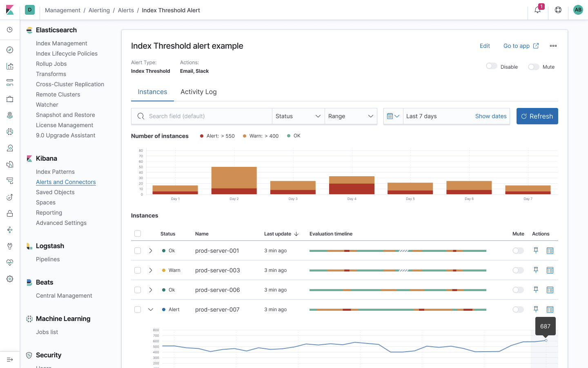Check the prod-server-003 row checkbox
The width and height of the screenshot is (588, 368).
coord(138,270)
